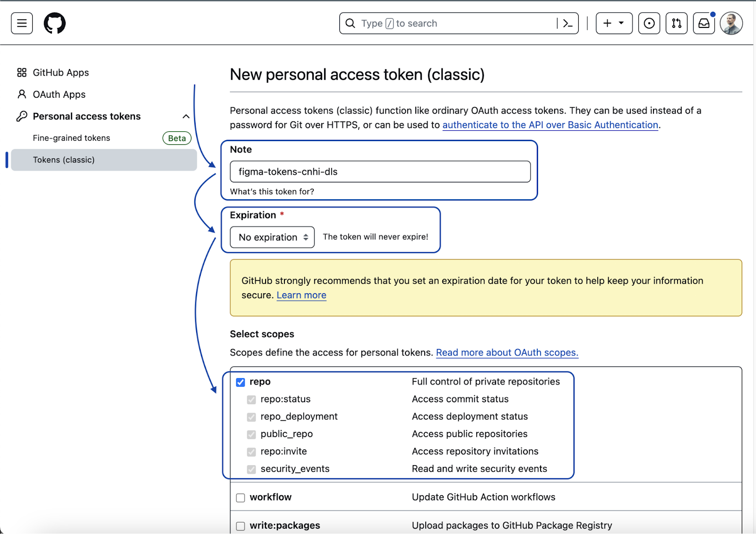Toggle the security_events checkbox
This screenshot has height=534, width=756.
(251, 469)
